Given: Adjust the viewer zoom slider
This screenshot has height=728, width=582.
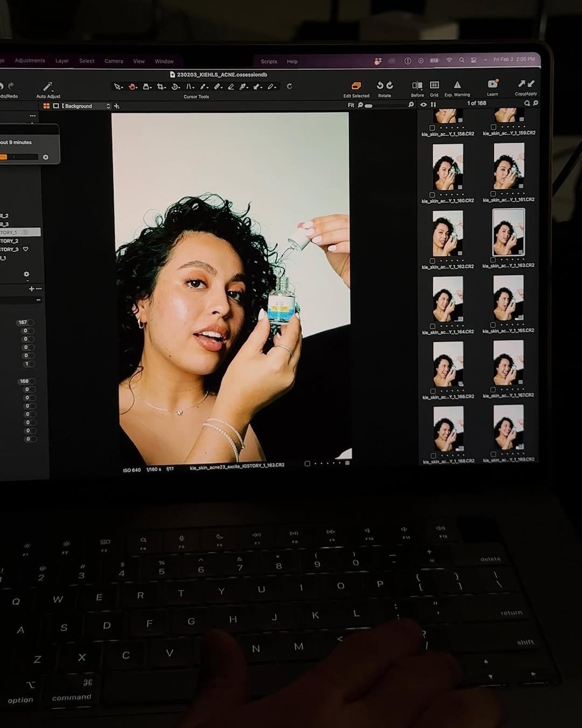Looking at the screenshot, I should click(x=369, y=106).
